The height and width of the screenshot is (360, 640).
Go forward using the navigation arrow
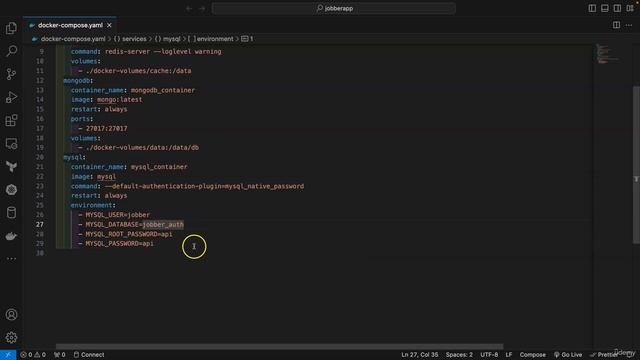(202, 8)
